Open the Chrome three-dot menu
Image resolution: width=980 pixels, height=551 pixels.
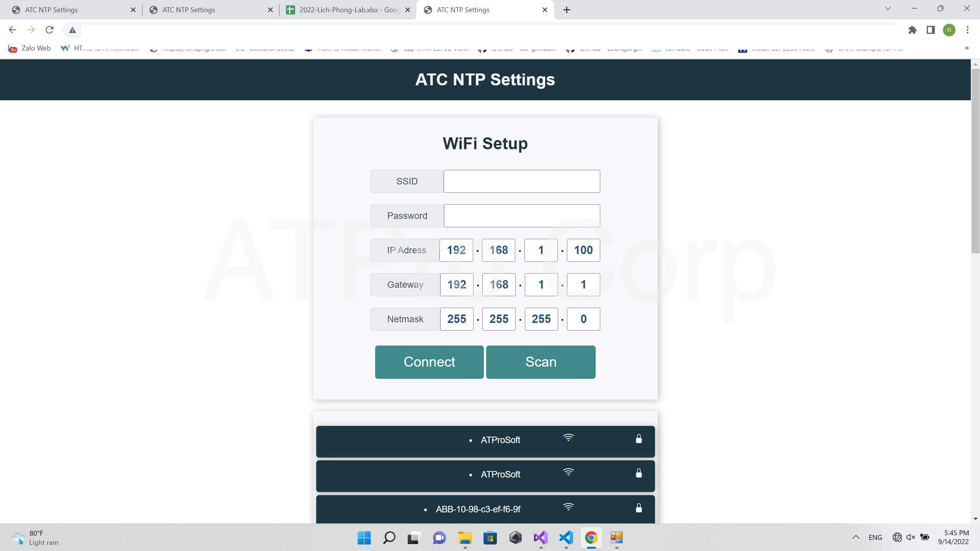pyautogui.click(x=967, y=30)
